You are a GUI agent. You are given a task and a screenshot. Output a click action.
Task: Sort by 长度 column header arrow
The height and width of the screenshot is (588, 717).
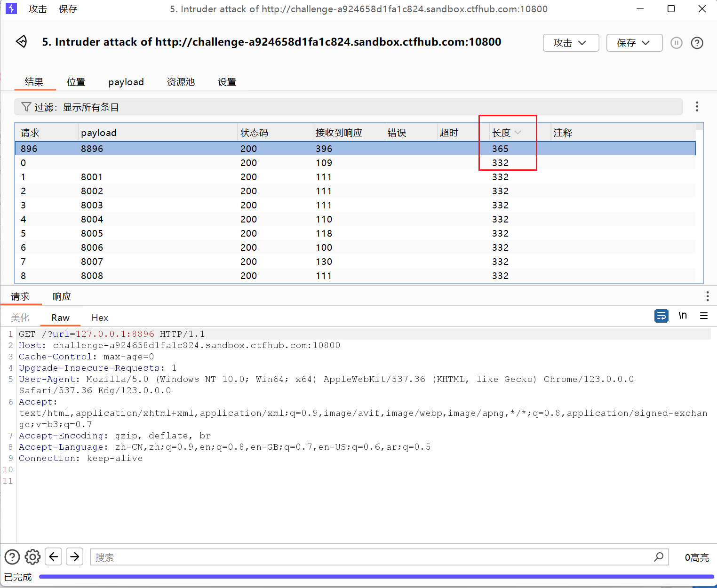[518, 133]
